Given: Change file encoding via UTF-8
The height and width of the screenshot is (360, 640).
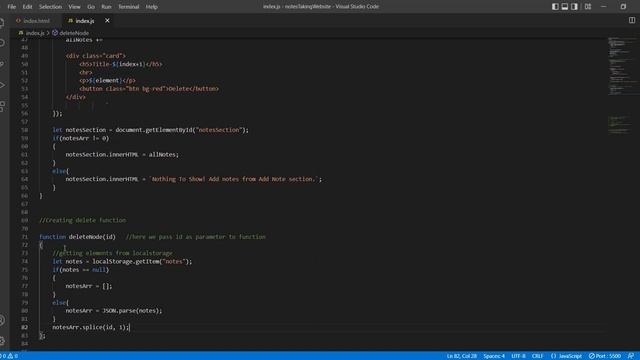Looking at the screenshot, I should [518, 356].
